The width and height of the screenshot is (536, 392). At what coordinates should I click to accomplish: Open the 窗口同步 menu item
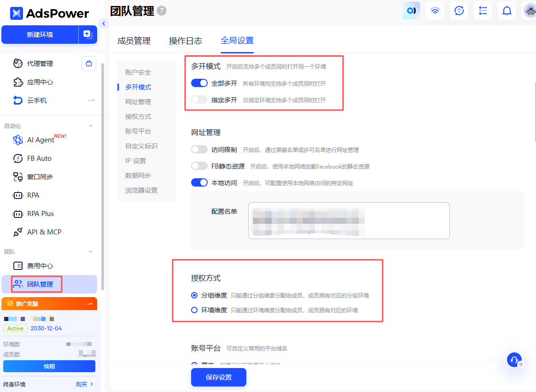click(x=49, y=176)
